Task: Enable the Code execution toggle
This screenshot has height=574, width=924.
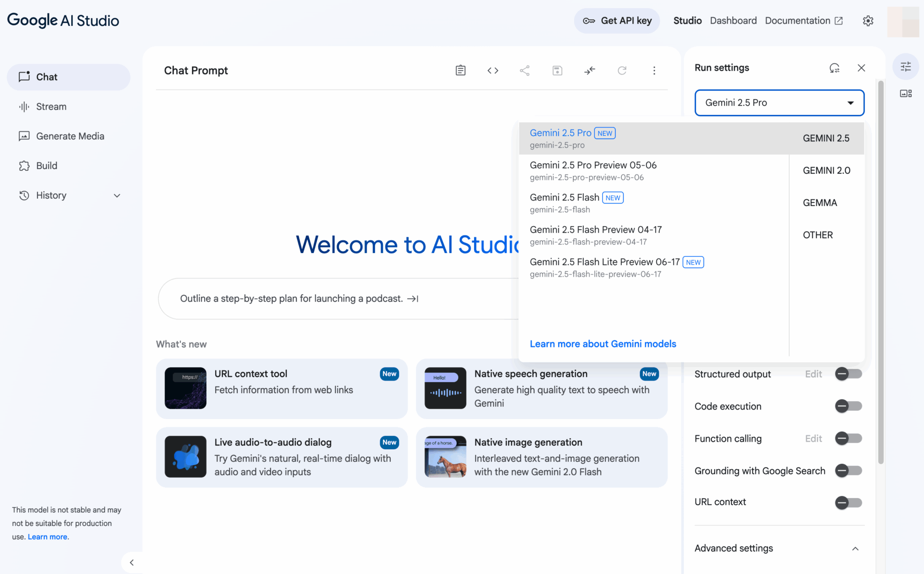Action: point(848,406)
